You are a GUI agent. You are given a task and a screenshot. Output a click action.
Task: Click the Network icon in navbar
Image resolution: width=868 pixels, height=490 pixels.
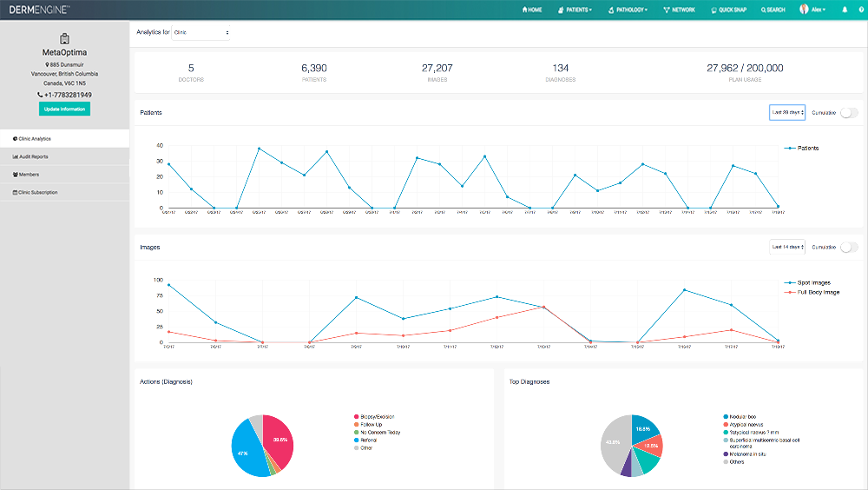(x=666, y=10)
